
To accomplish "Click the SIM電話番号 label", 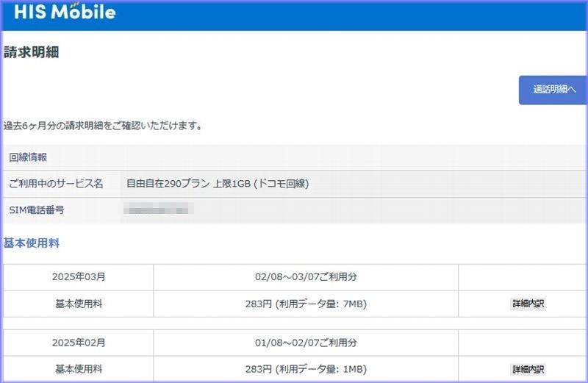I will coord(37,210).
